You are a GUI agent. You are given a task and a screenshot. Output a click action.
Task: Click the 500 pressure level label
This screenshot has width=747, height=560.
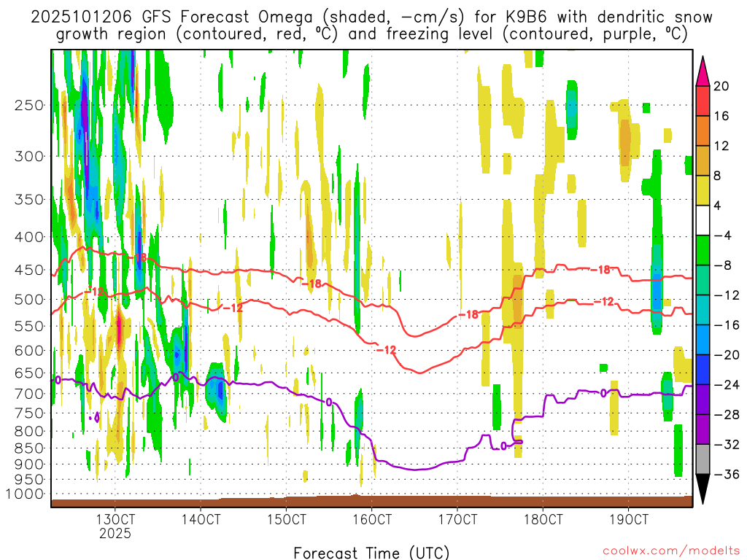29,300
